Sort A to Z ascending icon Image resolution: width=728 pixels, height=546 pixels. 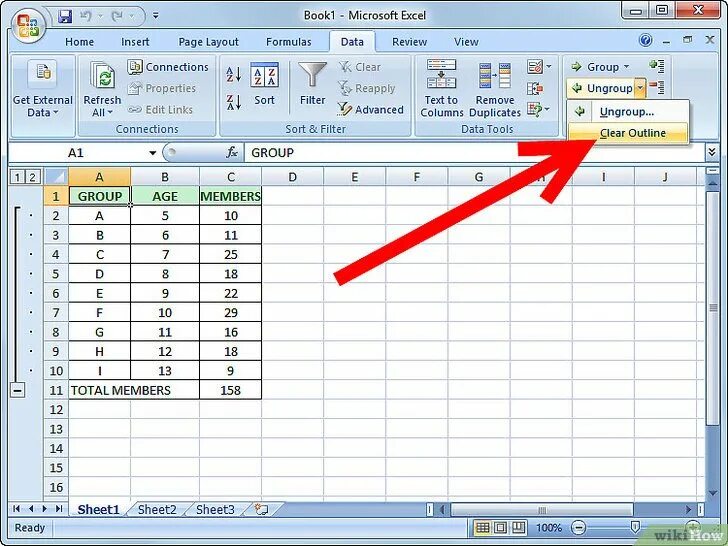tap(234, 75)
